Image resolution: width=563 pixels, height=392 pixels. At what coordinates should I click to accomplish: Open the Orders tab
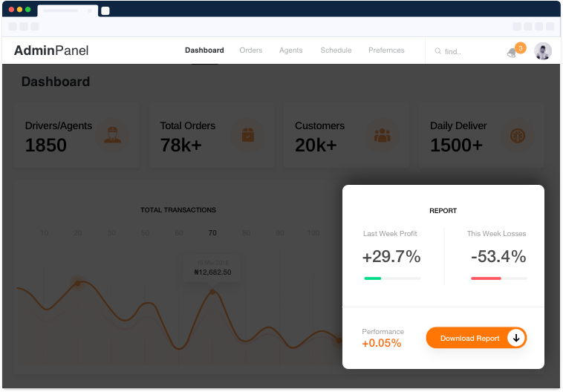250,50
